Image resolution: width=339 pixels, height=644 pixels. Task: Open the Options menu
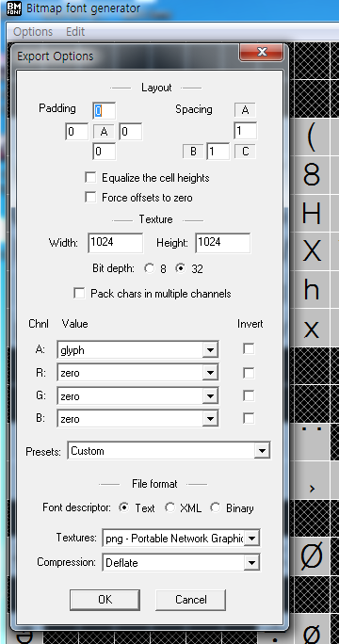coord(33,32)
